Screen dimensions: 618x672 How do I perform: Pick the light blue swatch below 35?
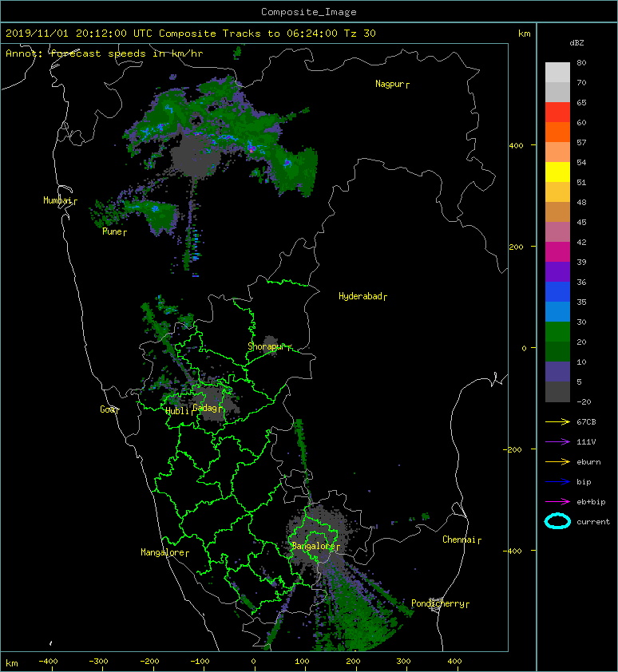(557, 311)
